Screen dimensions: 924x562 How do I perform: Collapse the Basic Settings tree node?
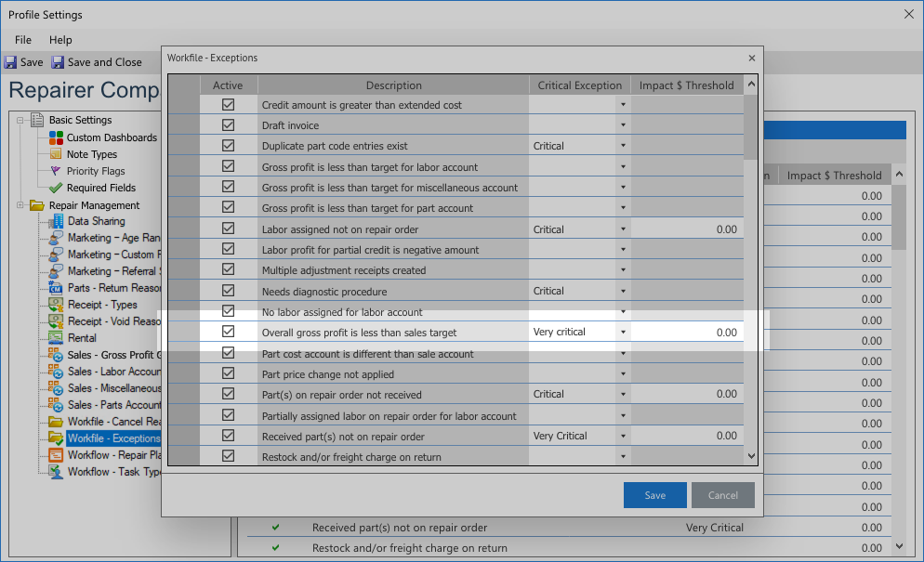21,120
